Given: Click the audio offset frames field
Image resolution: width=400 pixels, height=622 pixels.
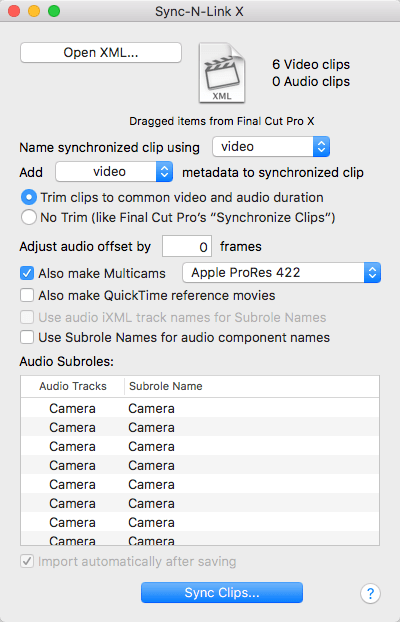Looking at the screenshot, I should pyautogui.click(x=187, y=246).
